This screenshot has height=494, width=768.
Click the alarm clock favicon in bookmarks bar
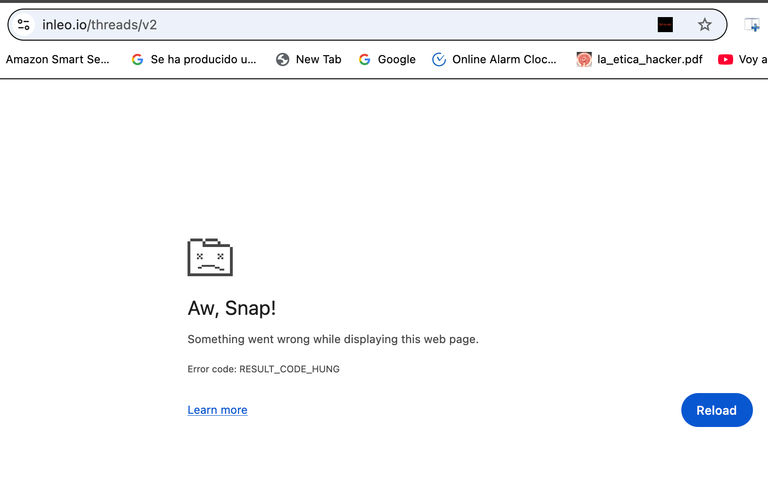(439, 59)
